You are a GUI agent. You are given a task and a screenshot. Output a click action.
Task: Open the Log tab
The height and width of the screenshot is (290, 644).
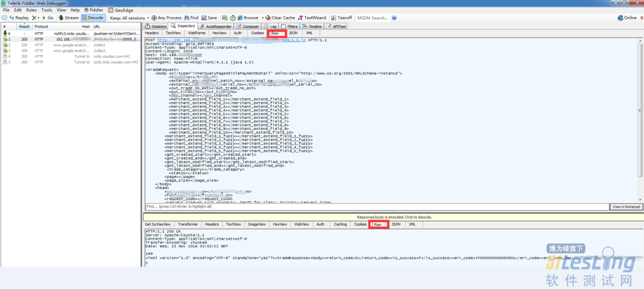pyautogui.click(x=270, y=26)
